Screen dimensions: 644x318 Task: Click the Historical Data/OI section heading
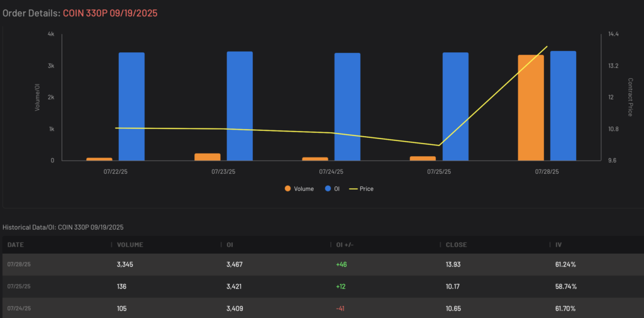tap(63, 227)
